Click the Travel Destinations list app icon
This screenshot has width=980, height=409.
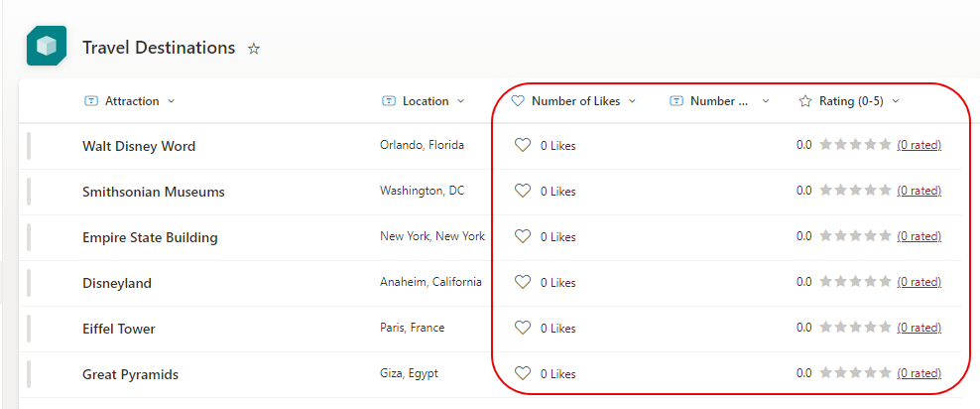[x=46, y=47]
